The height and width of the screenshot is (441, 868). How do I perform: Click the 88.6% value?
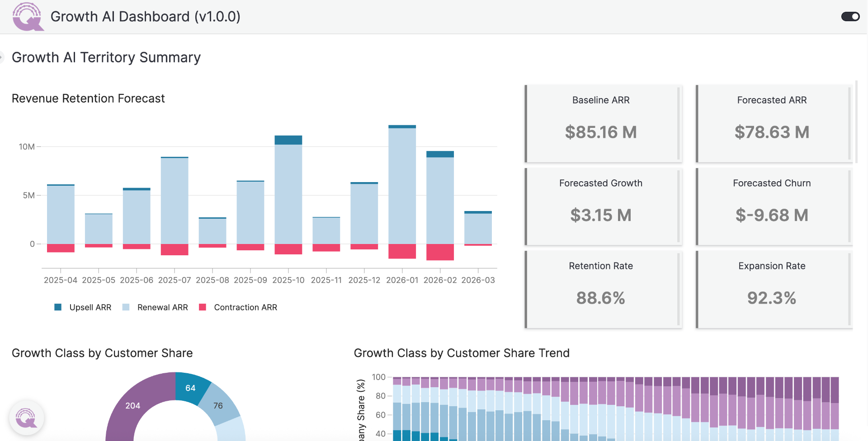(601, 298)
